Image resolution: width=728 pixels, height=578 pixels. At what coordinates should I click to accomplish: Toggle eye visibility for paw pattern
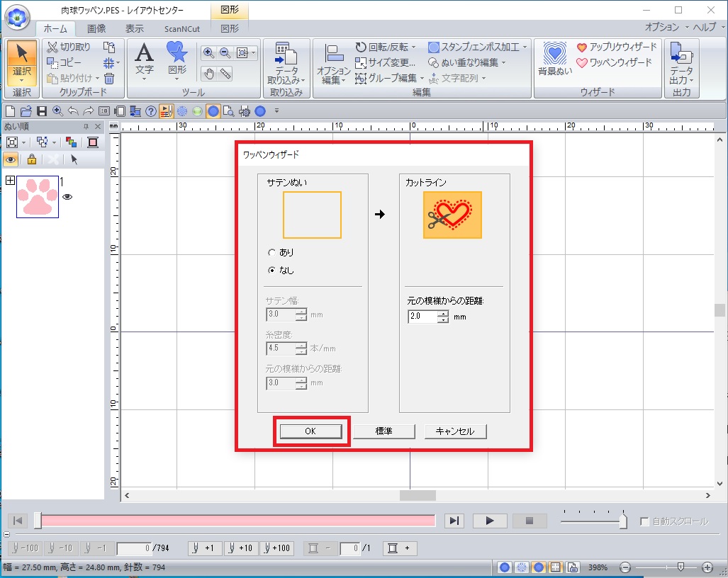[x=67, y=198]
